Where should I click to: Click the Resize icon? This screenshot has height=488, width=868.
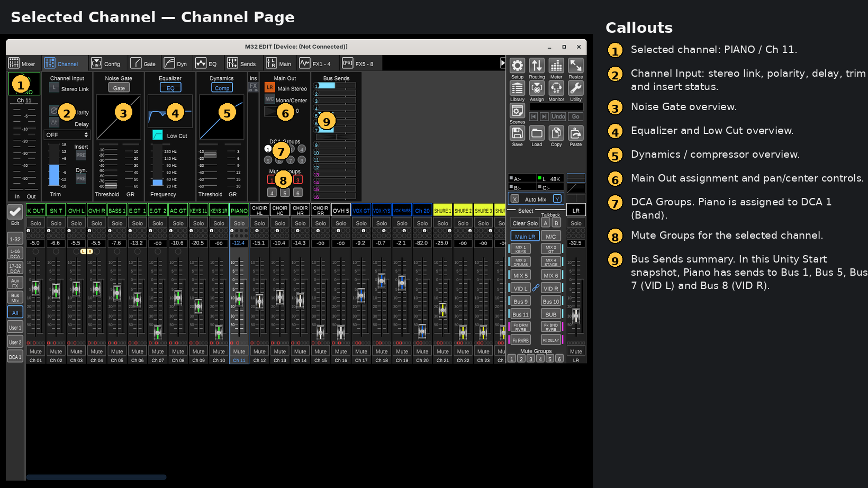576,66
